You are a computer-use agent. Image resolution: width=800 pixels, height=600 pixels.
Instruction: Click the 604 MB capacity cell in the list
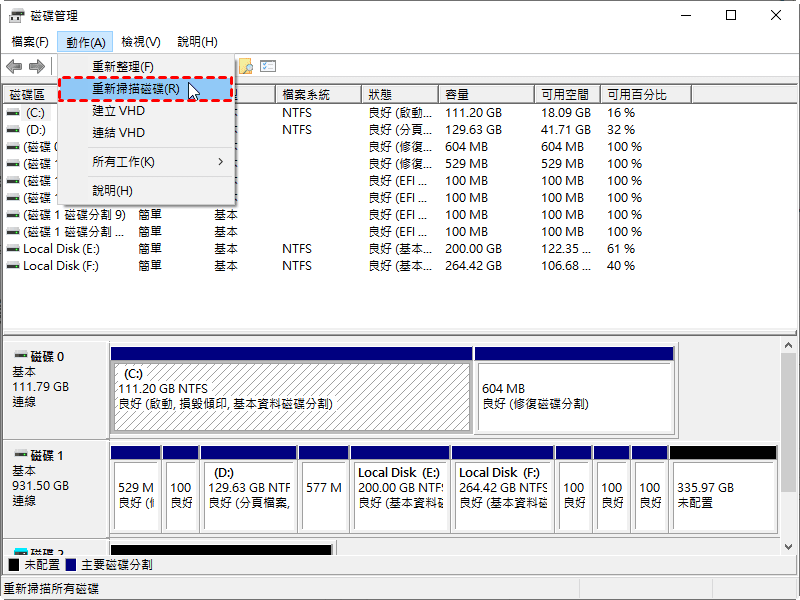tap(466, 147)
